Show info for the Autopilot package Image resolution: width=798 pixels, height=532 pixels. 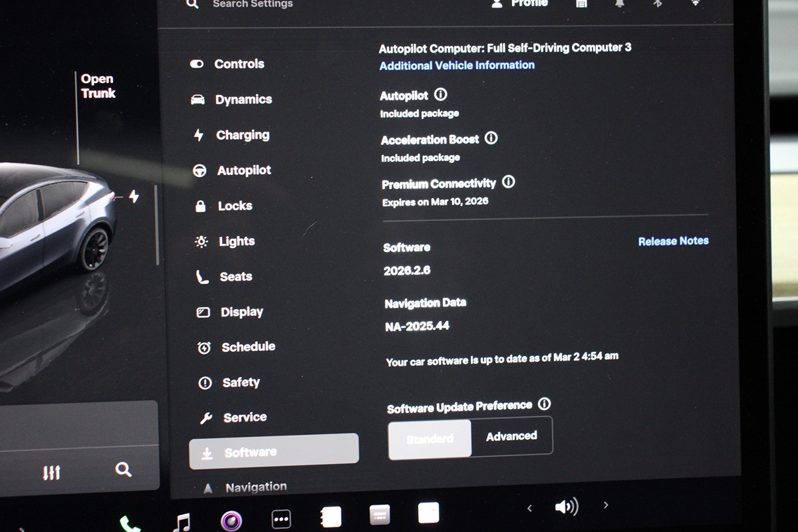pos(440,95)
